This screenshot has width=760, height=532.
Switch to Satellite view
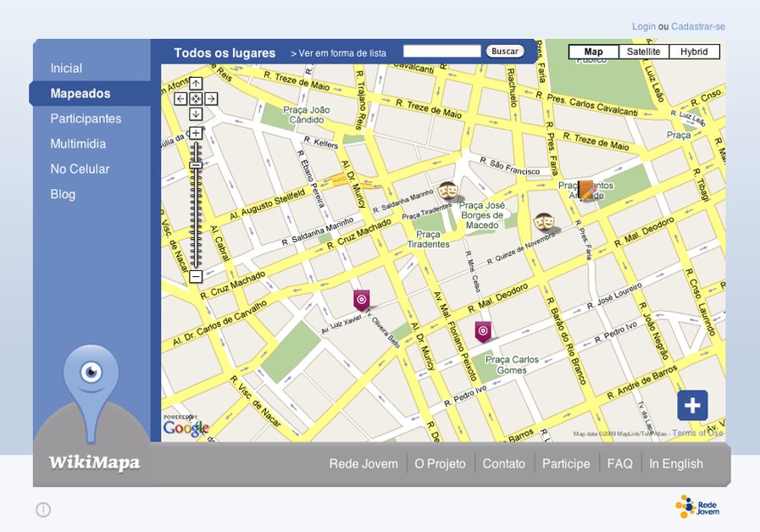click(x=644, y=52)
